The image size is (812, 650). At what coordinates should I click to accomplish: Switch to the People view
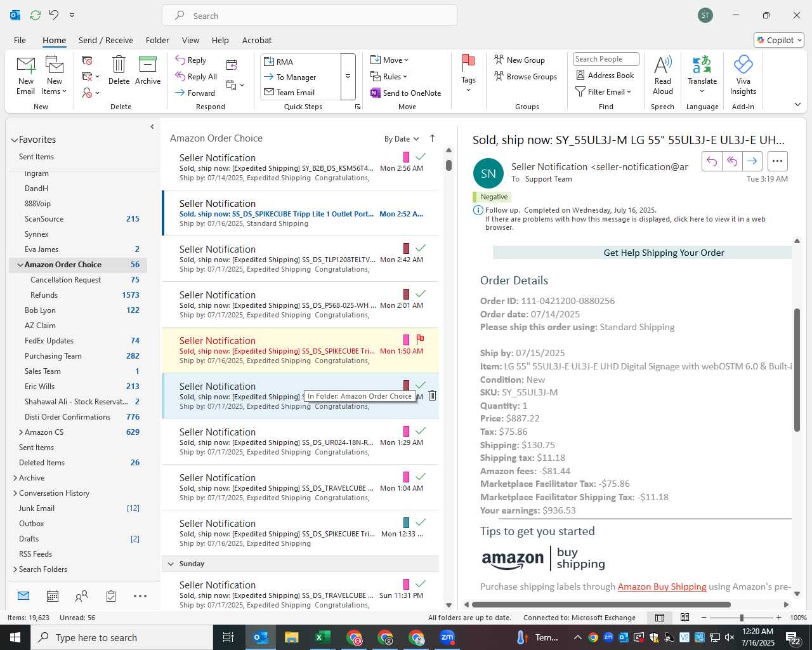point(82,596)
